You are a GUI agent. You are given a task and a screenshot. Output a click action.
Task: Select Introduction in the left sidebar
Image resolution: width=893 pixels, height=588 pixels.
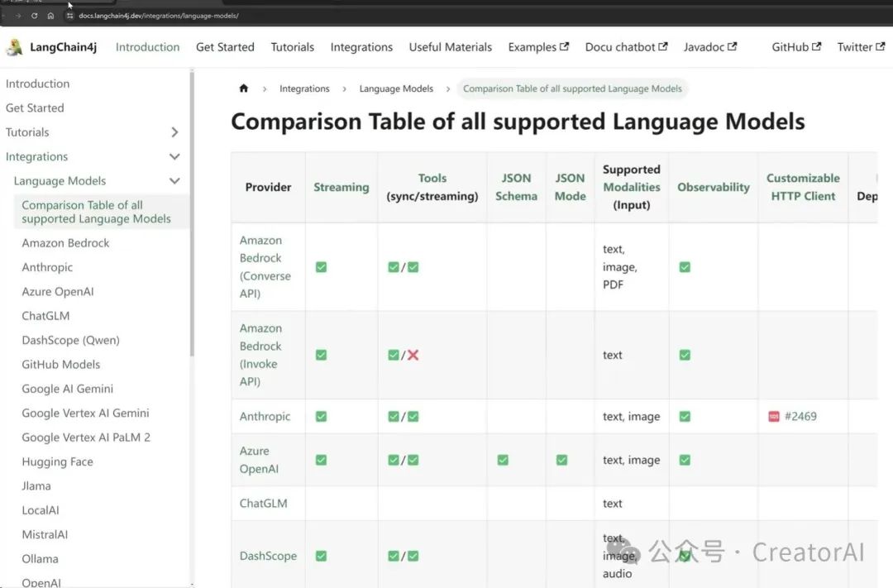tap(37, 84)
